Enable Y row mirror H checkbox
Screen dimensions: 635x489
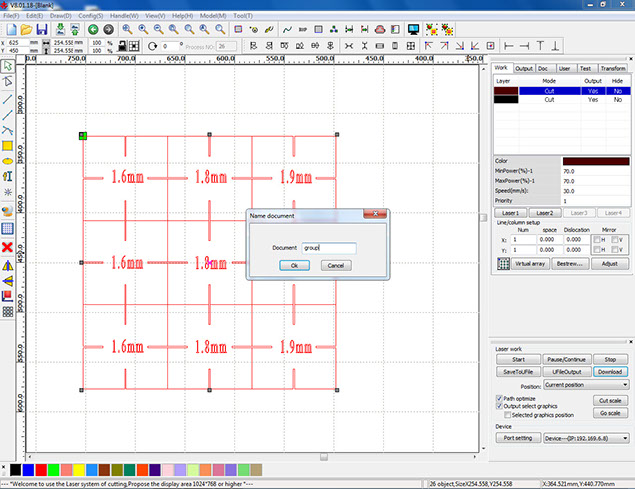click(597, 250)
